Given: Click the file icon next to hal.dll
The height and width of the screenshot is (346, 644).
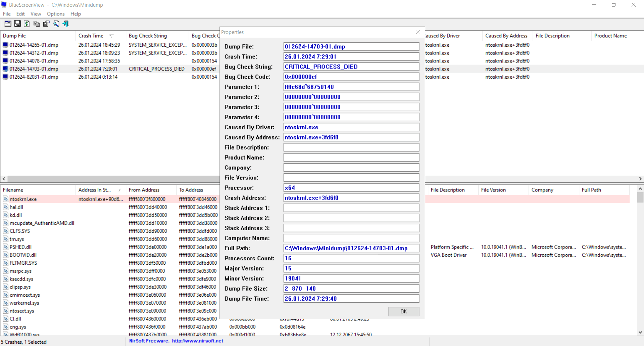Looking at the screenshot, I should 6,207.
